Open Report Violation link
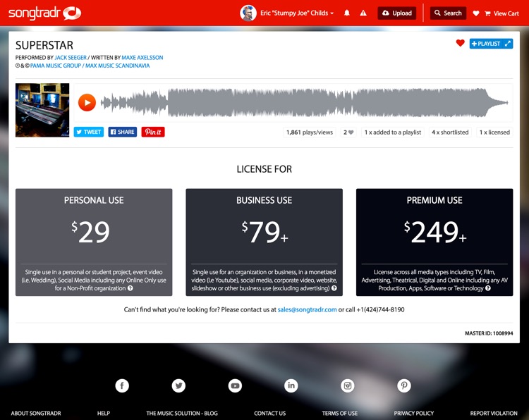Image resolution: width=529 pixels, height=420 pixels. tap(494, 413)
